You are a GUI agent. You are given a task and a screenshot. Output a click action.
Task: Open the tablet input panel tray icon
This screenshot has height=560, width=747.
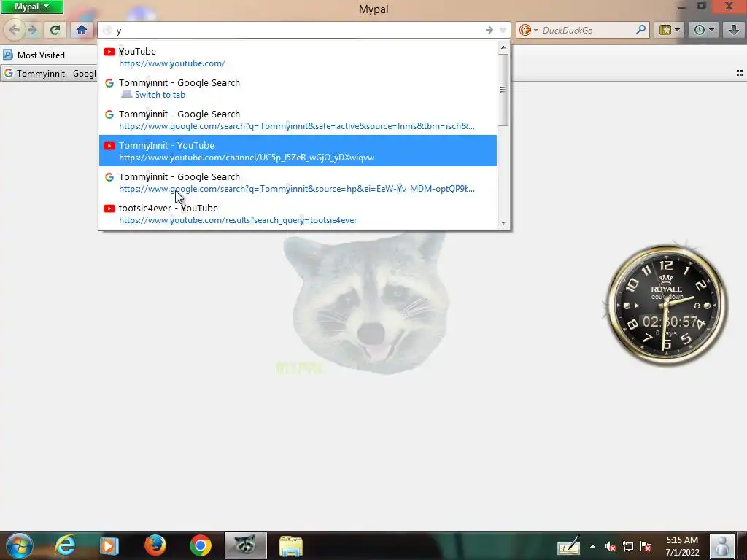[x=568, y=546]
